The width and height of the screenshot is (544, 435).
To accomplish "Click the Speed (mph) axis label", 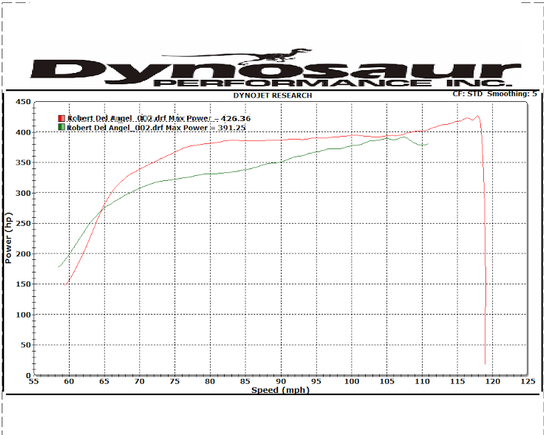I will point(280,390).
